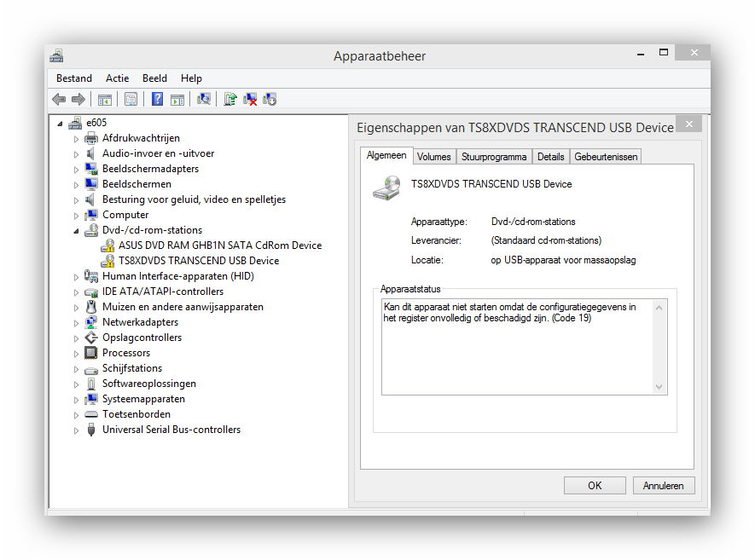Click the update driver software toolbar icon
The height and width of the screenshot is (560, 755).
[229, 99]
